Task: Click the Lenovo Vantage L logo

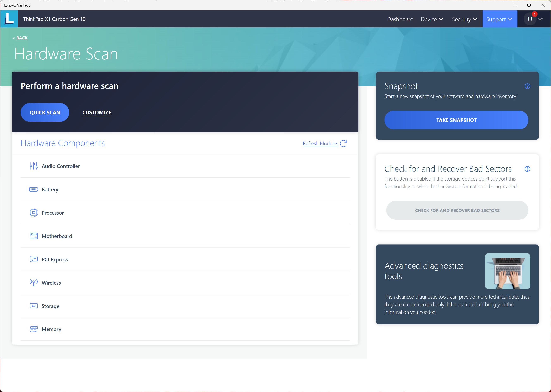Action: click(9, 19)
